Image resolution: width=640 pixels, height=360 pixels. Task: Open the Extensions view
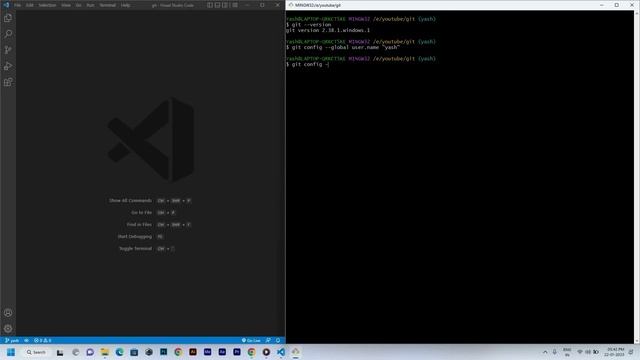pyautogui.click(x=8, y=82)
